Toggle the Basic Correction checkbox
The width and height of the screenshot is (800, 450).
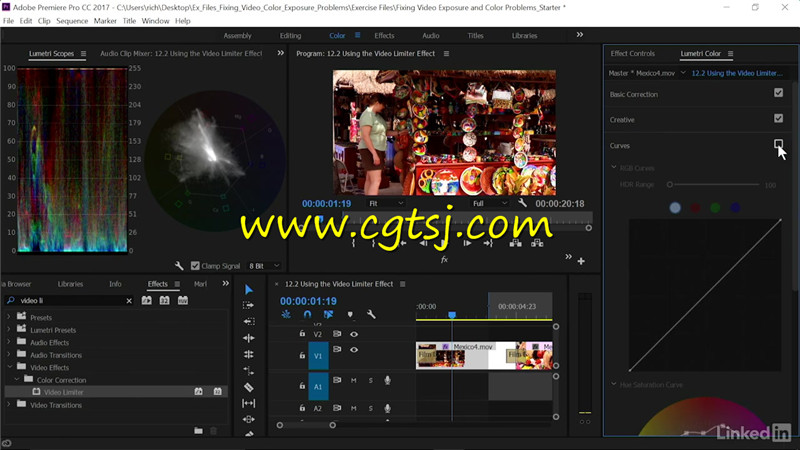click(778, 93)
